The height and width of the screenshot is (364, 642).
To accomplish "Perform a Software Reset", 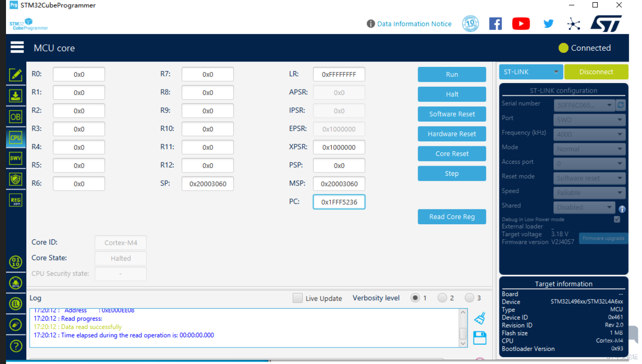I will (452, 114).
